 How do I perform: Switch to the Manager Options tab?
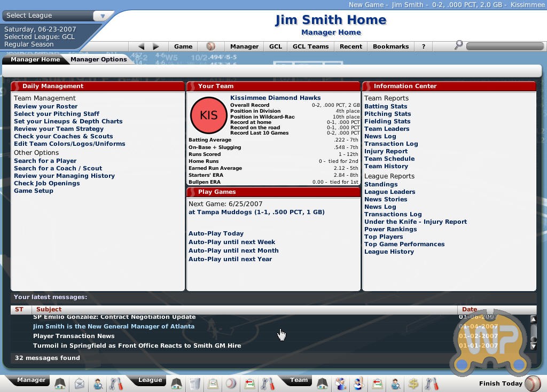99,59
